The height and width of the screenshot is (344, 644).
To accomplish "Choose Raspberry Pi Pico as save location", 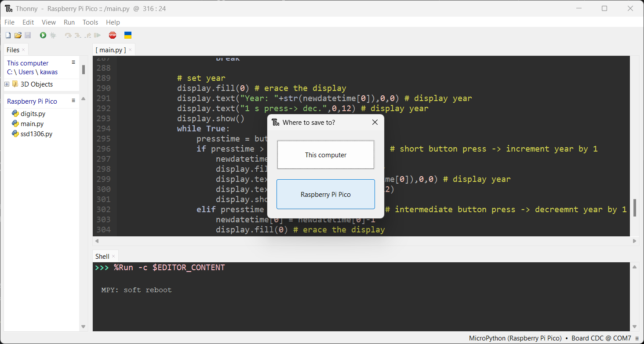I will click(x=326, y=194).
